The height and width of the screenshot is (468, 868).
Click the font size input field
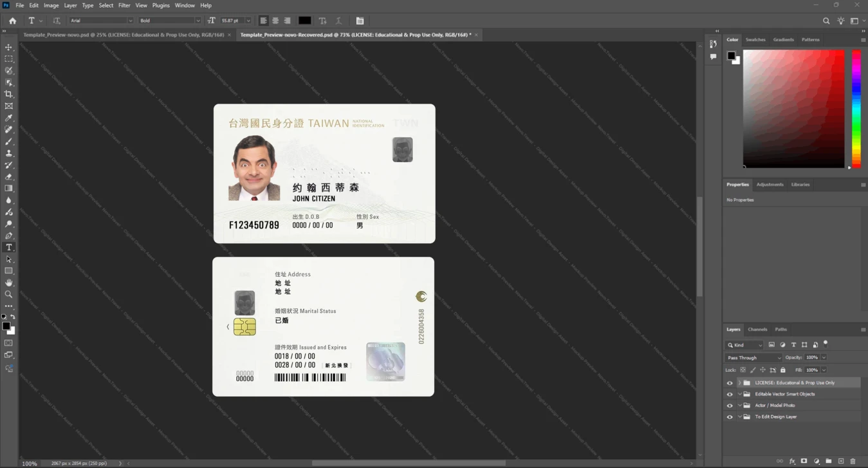(x=232, y=21)
